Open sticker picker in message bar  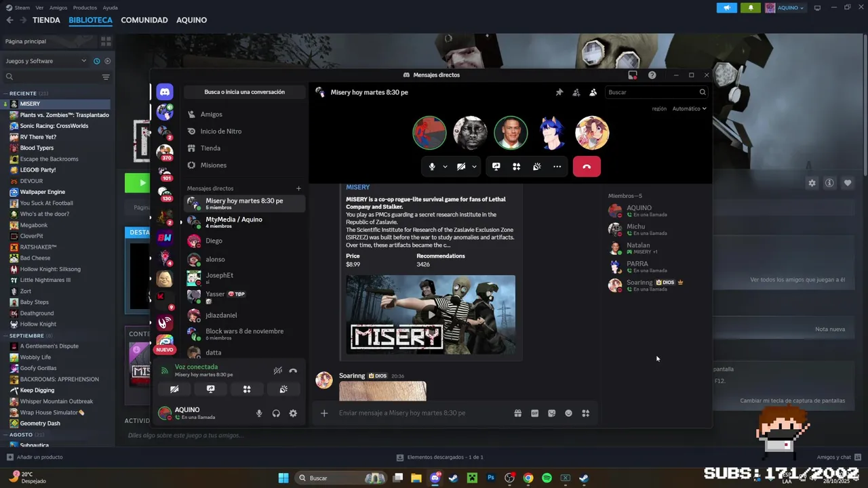(551, 413)
